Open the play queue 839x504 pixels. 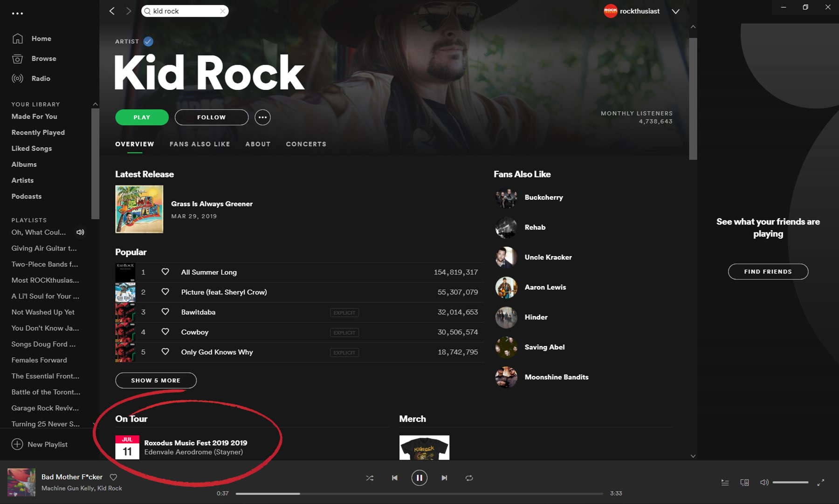[725, 483]
